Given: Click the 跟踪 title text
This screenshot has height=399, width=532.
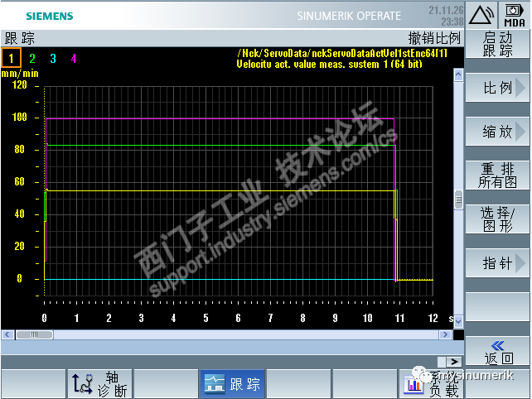Looking at the screenshot, I should [x=19, y=38].
